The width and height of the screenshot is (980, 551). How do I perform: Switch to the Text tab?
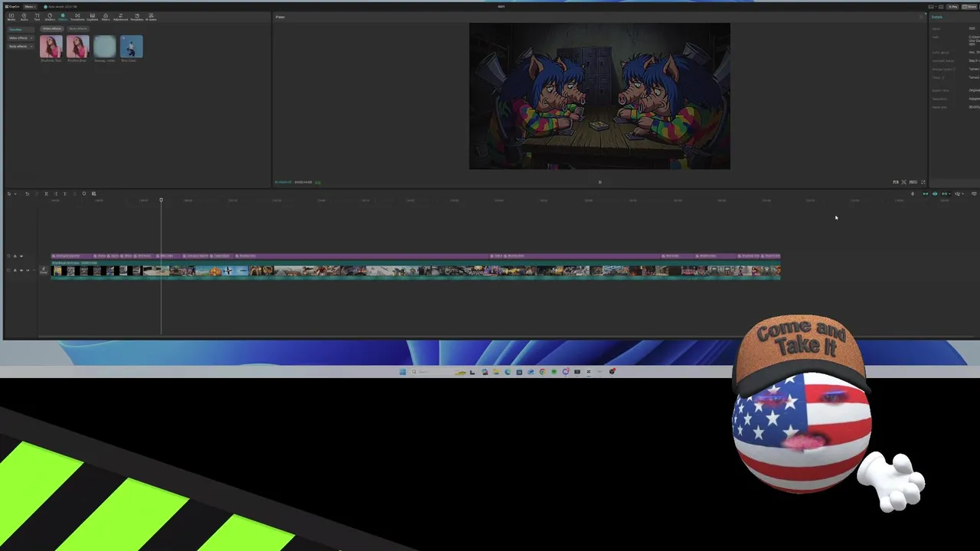[37, 17]
